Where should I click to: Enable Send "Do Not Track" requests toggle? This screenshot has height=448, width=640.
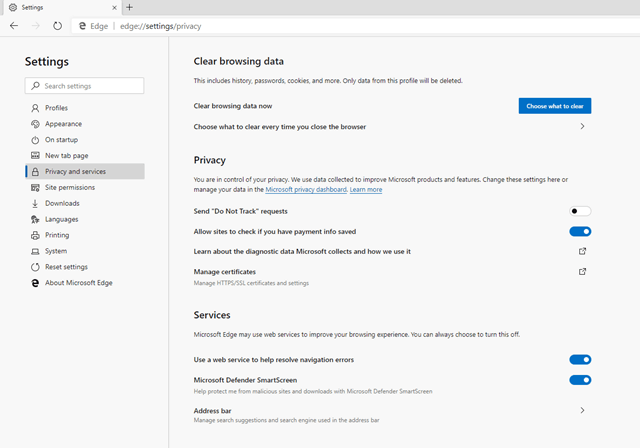[580, 211]
